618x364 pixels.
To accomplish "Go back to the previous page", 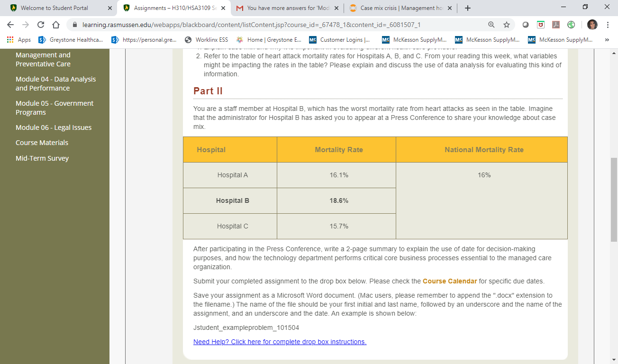I will coord(10,25).
